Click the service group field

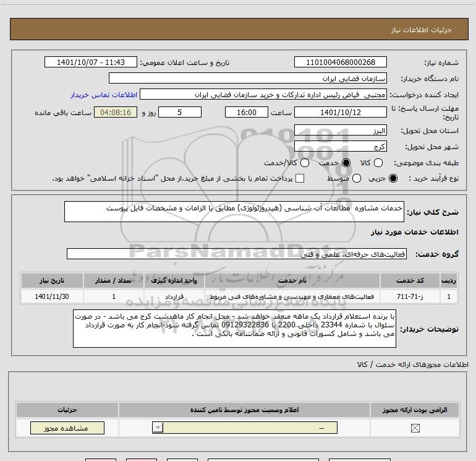(x=237, y=254)
